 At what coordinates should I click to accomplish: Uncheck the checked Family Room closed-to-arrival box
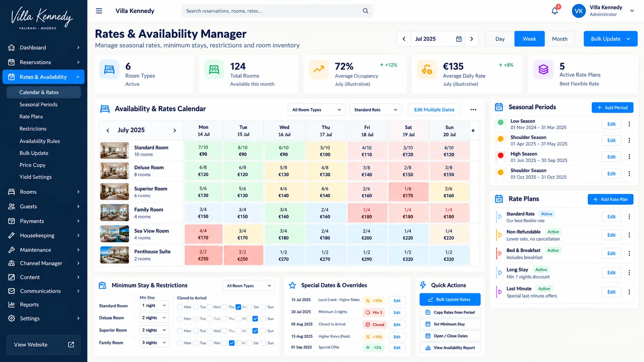pos(231,343)
